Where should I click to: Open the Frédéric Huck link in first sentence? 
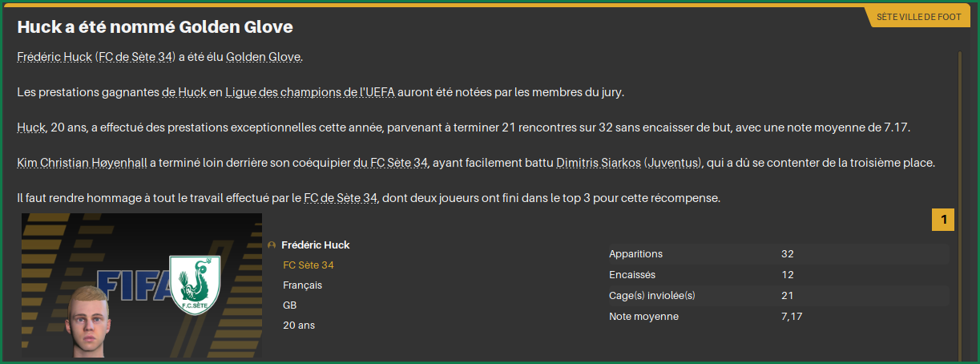click(x=54, y=57)
